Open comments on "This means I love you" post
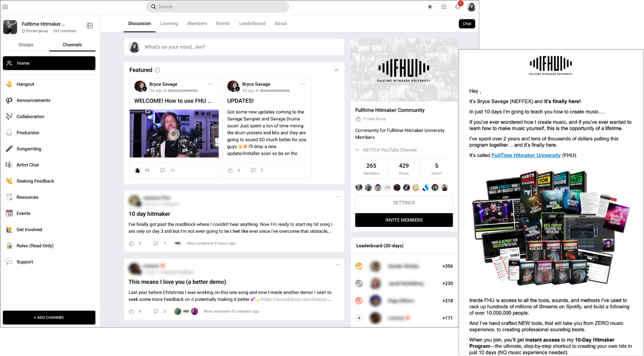 click(155, 311)
